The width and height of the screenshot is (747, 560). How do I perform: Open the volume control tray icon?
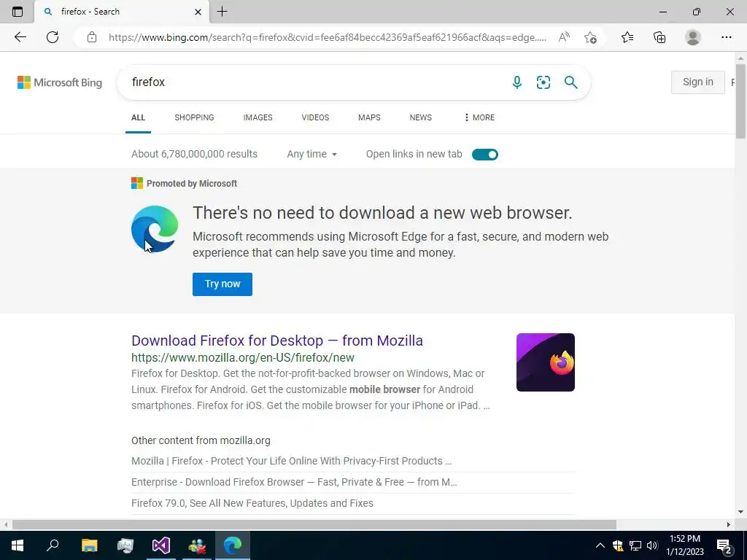(652, 545)
